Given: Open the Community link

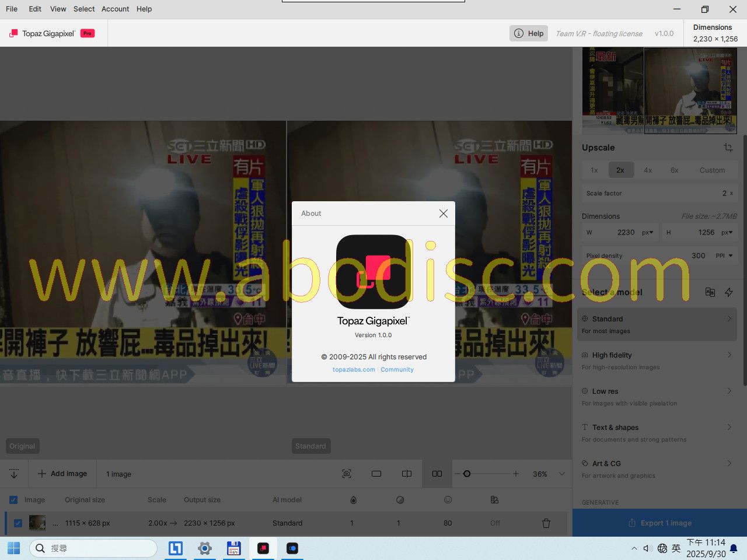Looking at the screenshot, I should click(397, 370).
